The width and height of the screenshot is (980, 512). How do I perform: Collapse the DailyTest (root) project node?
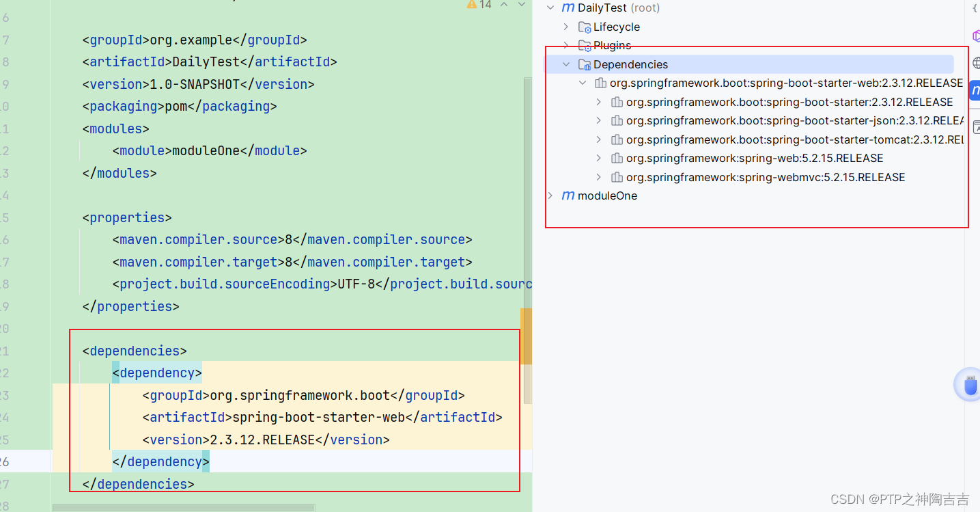(x=550, y=8)
